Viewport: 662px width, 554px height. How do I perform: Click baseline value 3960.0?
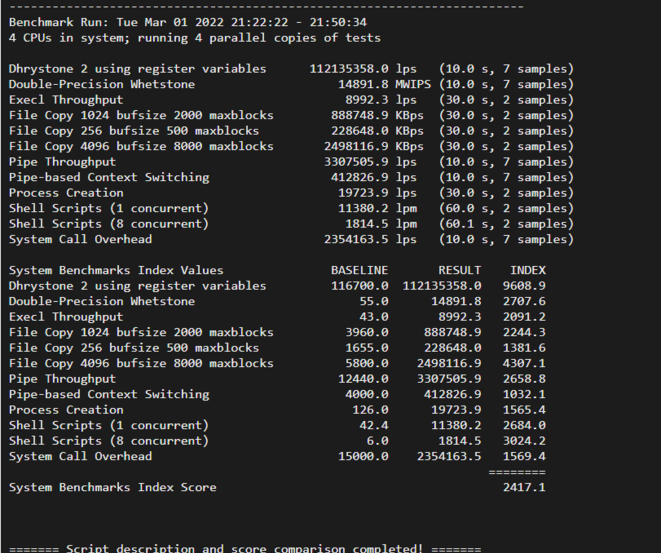coord(366,332)
